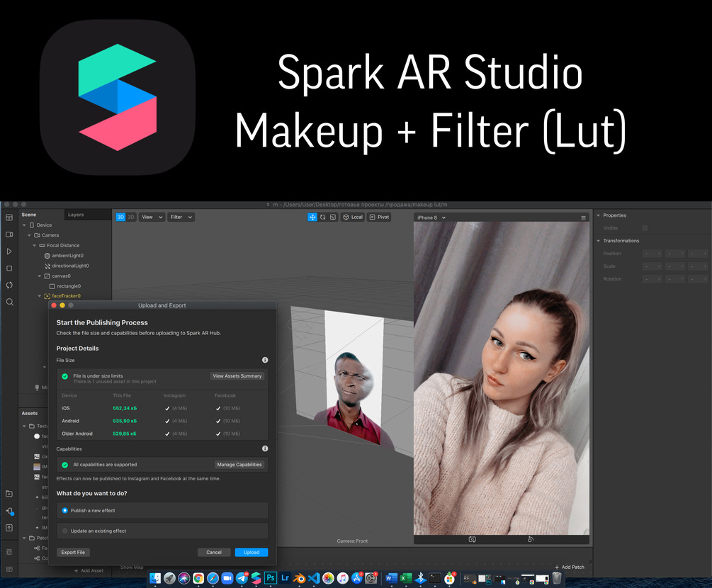The image size is (712, 588).
Task: Select ambientLight0 in scene tree
Action: click(x=67, y=256)
